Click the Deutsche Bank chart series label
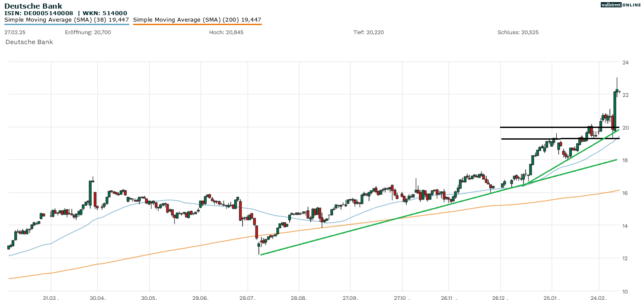Image resolution: width=644 pixels, height=300 pixels. [x=29, y=42]
